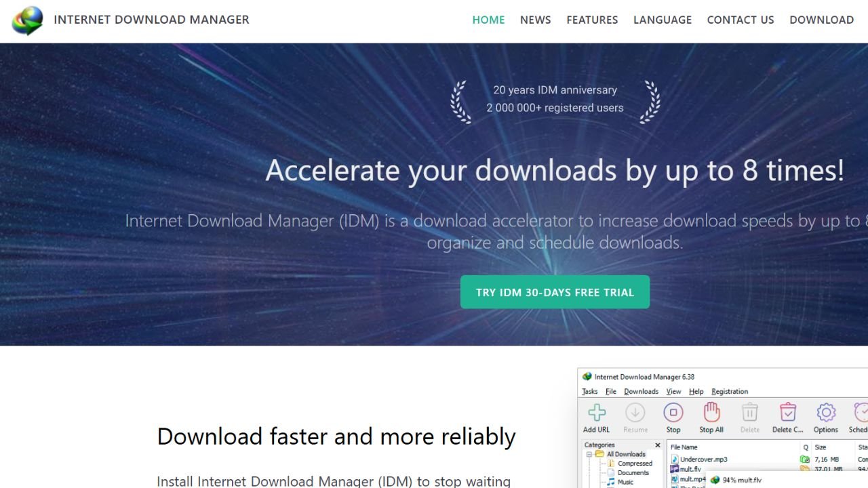Screen dimensions: 868x488
Task: Click the Stop square icon
Action: click(673, 413)
